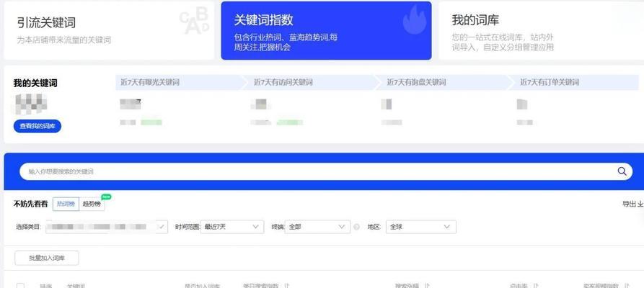Open the 时间范围 dropdown showing 最近7天
Image resolution: width=644 pixels, height=288 pixels.
[x=232, y=227]
